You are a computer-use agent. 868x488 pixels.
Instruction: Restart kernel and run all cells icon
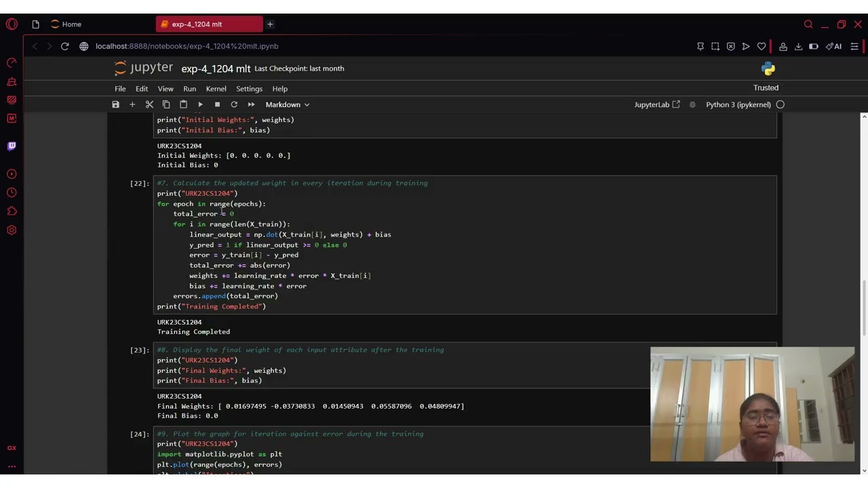[x=251, y=104]
